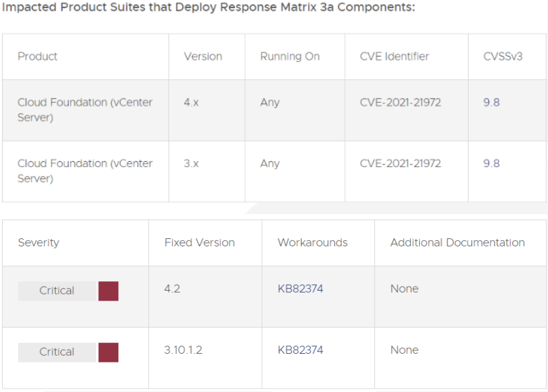Click the 9.8 CVSSv3 score for 3.x
The image size is (548, 392).
coord(492,163)
